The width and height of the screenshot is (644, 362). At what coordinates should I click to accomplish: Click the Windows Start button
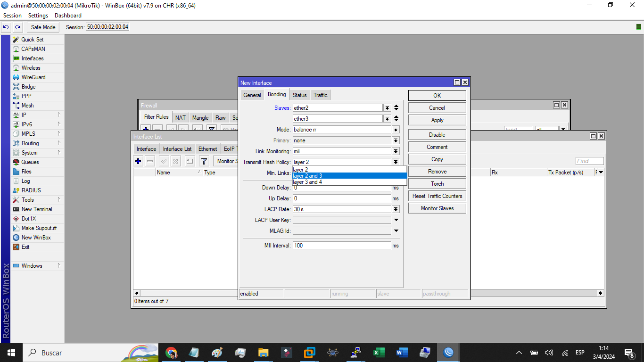[11, 353]
